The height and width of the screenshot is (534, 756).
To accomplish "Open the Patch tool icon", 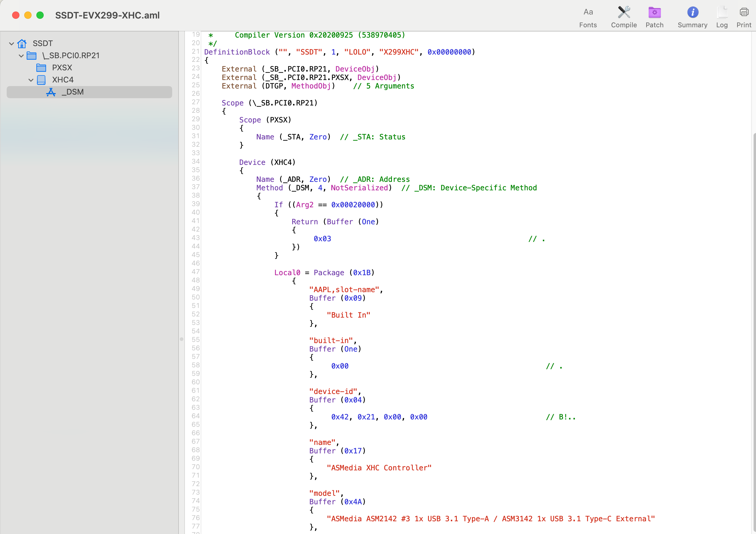I will [654, 18].
